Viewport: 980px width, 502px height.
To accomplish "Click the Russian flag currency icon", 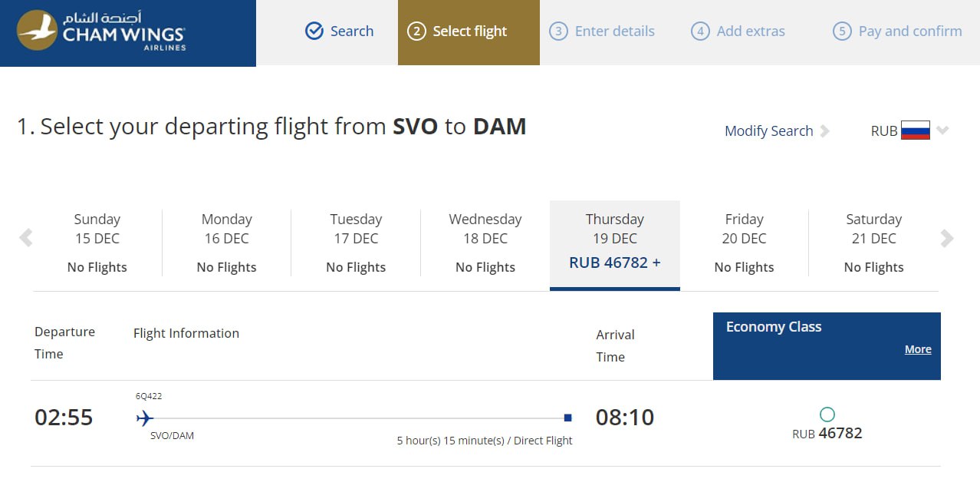I will point(916,130).
